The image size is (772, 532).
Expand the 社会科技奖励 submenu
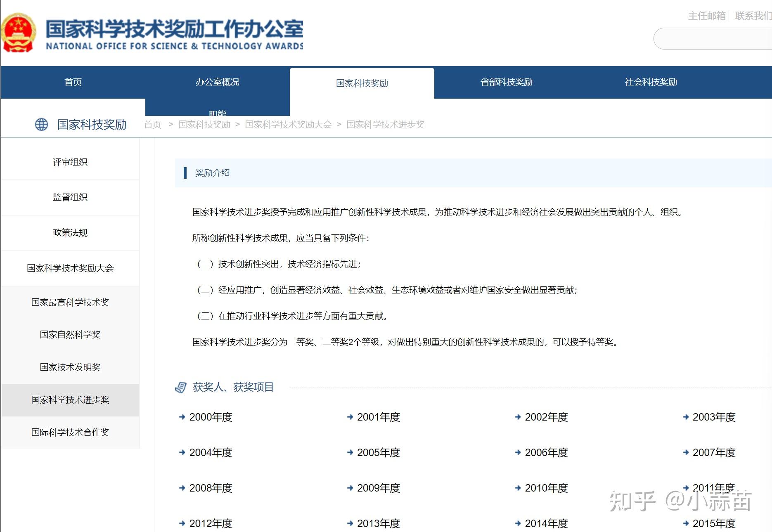[x=651, y=82]
